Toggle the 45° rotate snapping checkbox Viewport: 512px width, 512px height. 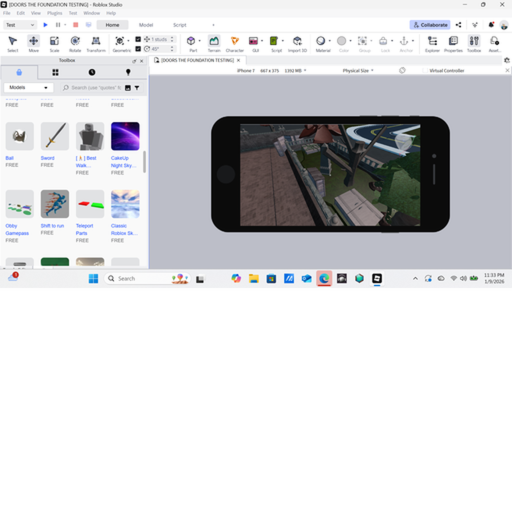point(138,49)
